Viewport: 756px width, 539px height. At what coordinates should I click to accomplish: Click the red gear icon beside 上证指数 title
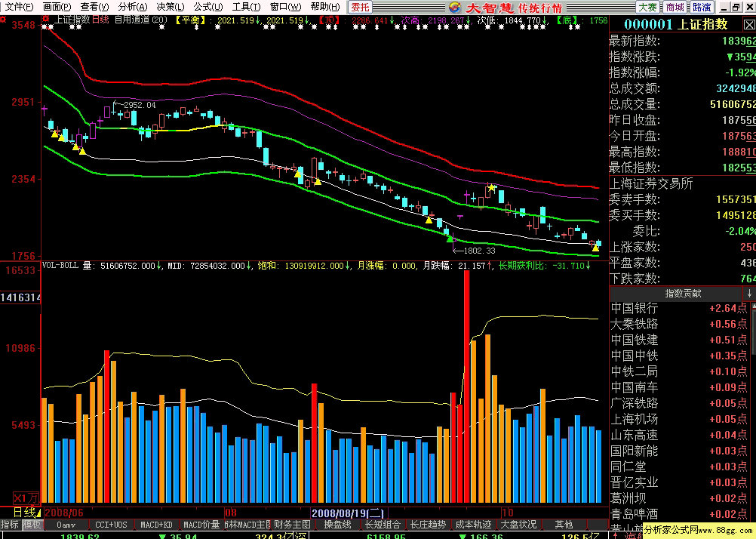[x=46, y=20]
